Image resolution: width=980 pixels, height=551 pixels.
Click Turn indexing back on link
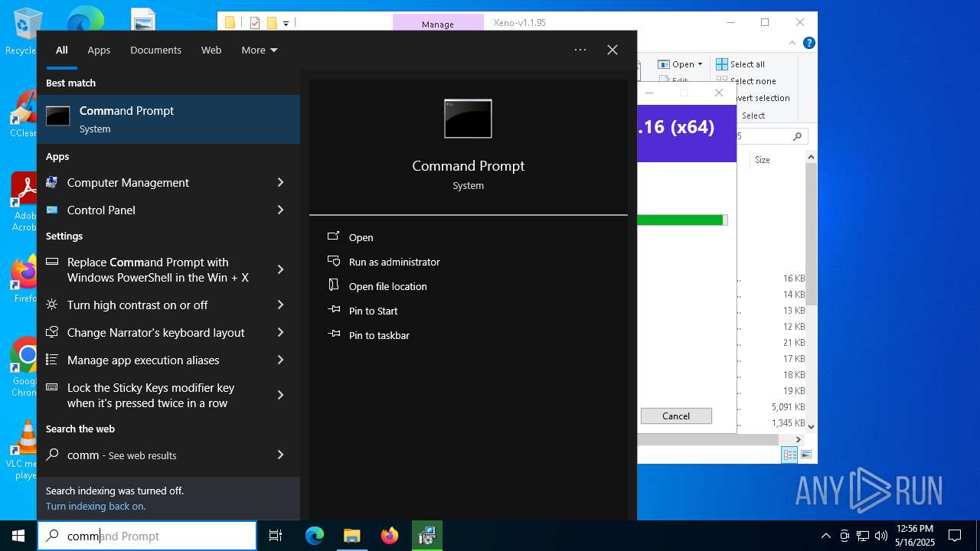[x=96, y=506]
